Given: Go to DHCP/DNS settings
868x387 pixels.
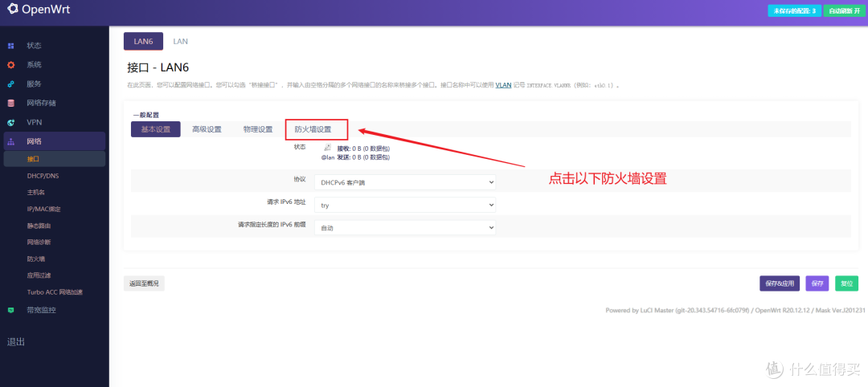Looking at the screenshot, I should (42, 176).
